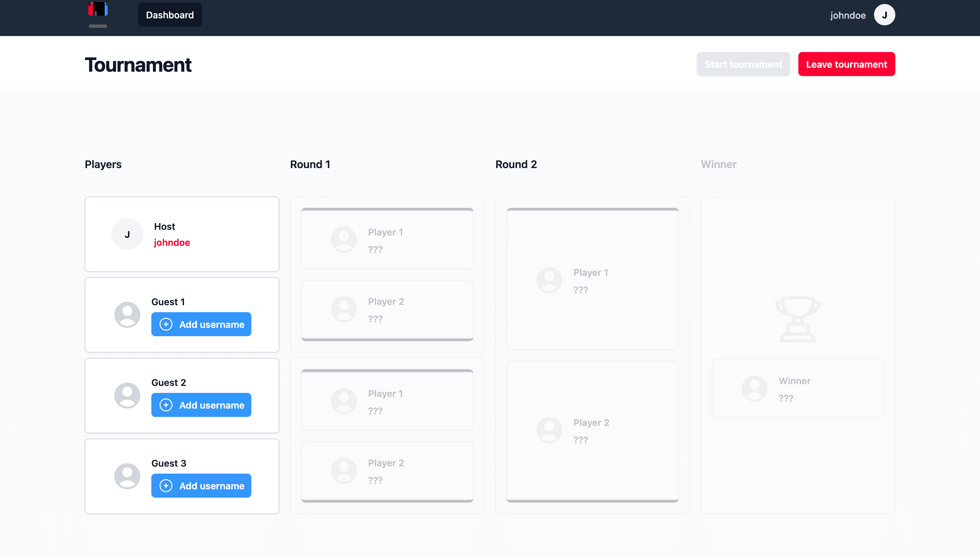Viewport: 980px width, 557px height.
Task: Click the Guest 3 avatar icon
Action: click(x=127, y=476)
